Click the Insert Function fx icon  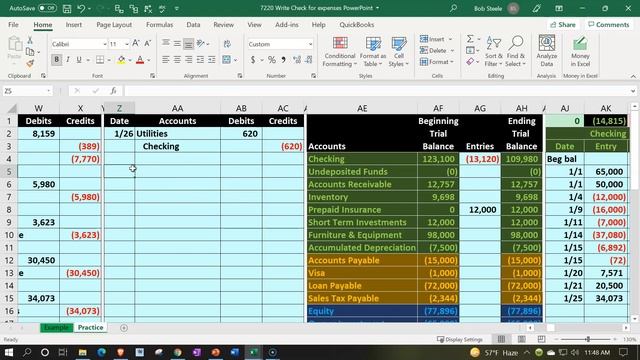point(113,91)
